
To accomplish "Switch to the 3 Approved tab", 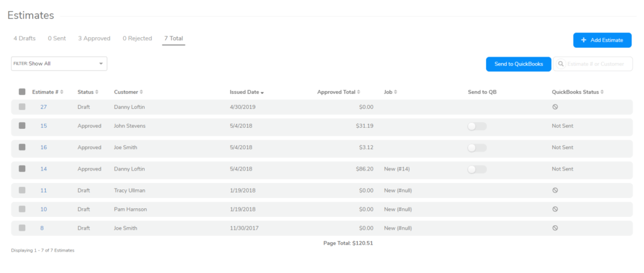I will [x=94, y=38].
